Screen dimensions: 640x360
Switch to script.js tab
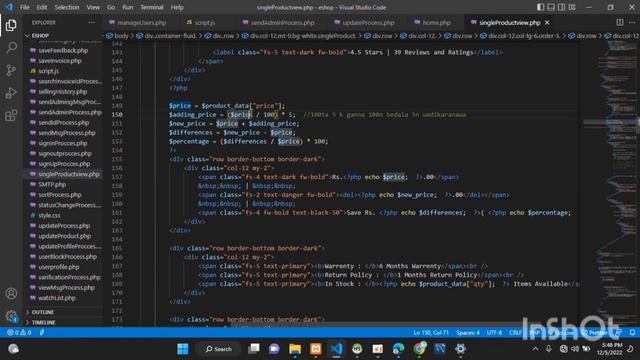click(x=204, y=22)
